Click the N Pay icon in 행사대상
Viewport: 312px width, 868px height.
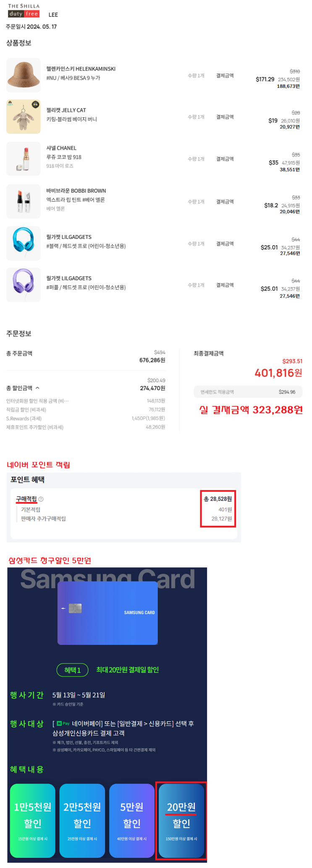click(63, 724)
